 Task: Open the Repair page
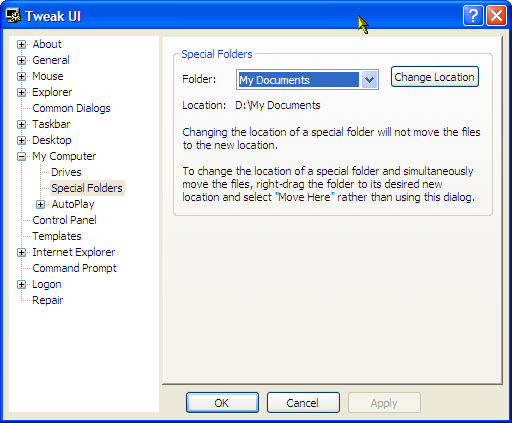click(47, 300)
